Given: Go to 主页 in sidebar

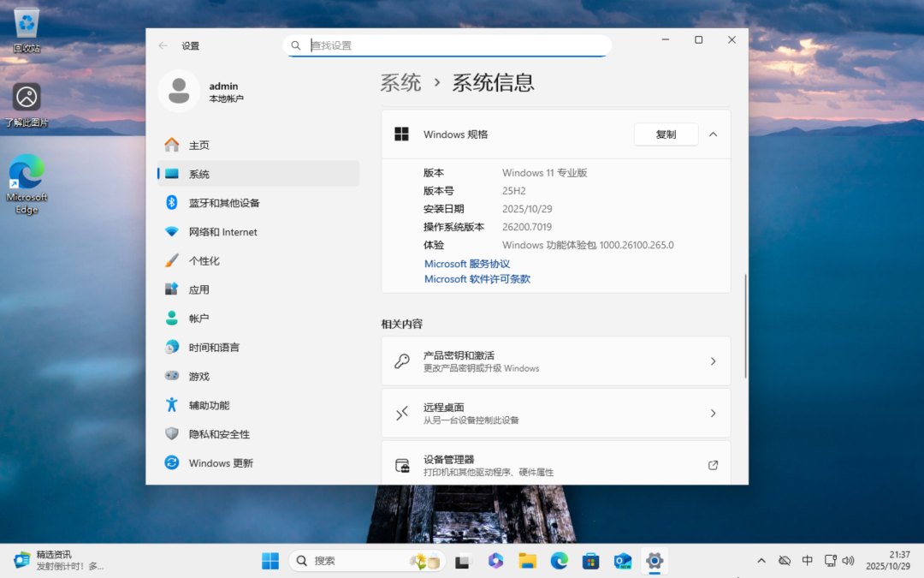Looking at the screenshot, I should [x=258, y=145].
